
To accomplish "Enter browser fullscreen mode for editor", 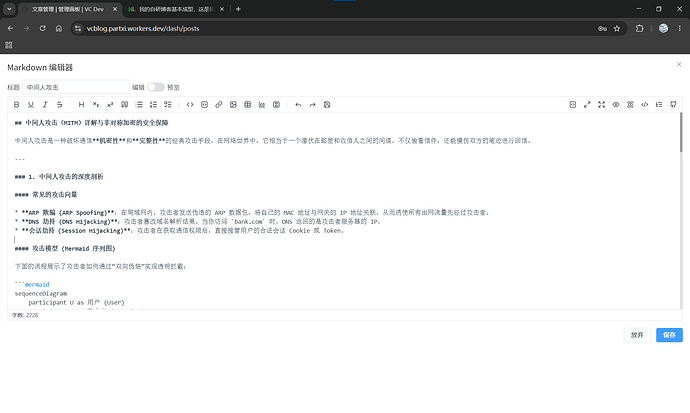I will [602, 105].
